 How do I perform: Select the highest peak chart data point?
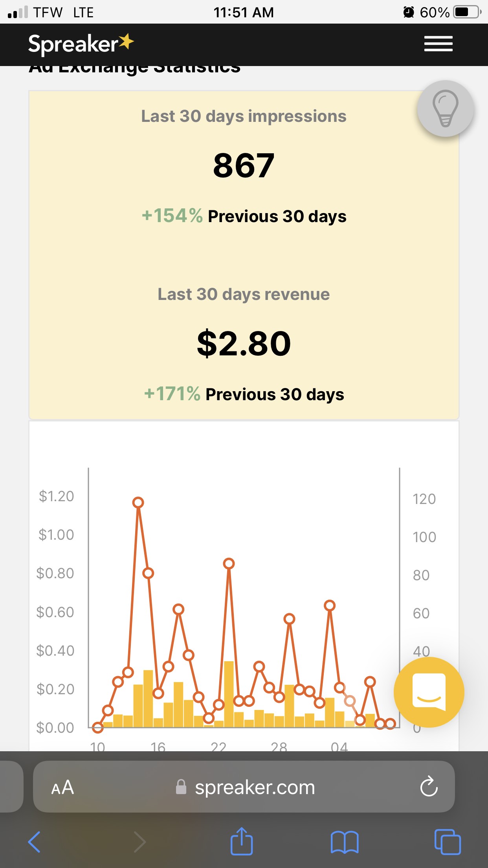(138, 502)
